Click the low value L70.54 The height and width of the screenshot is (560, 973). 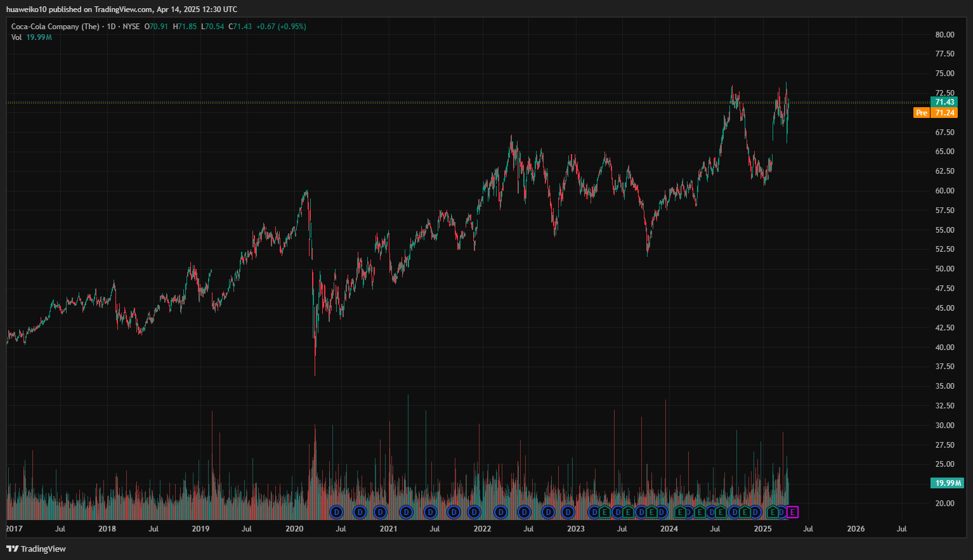point(212,27)
